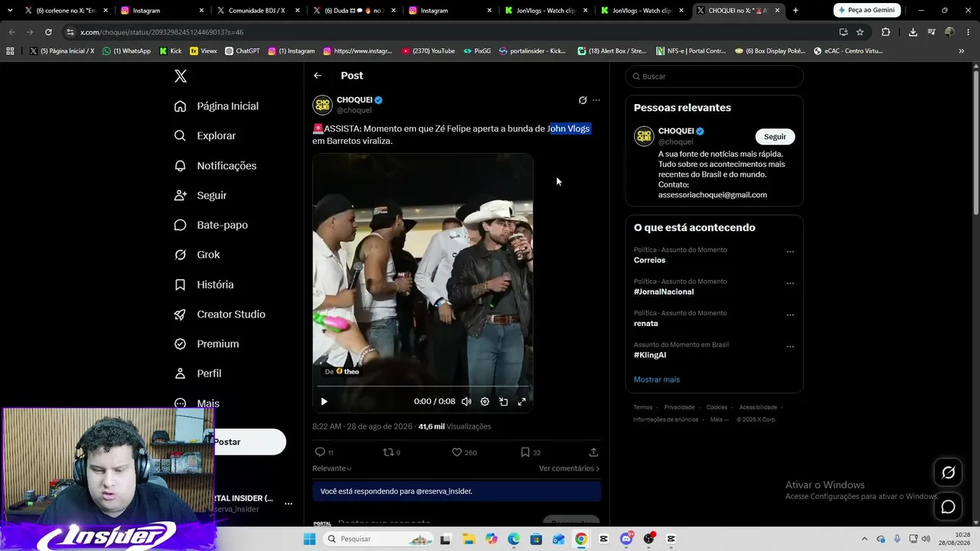Show hidden bookmarks with the overflow chevron

(961, 51)
